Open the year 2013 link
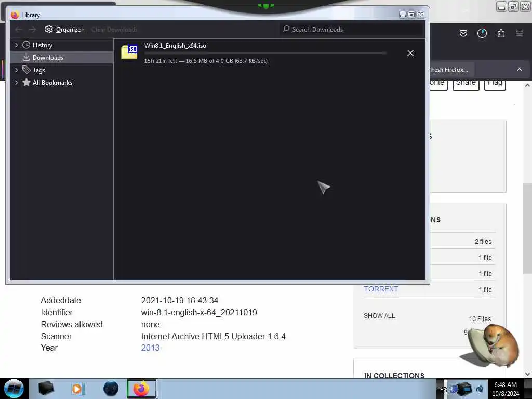The width and height of the screenshot is (532, 399). pyautogui.click(x=150, y=348)
